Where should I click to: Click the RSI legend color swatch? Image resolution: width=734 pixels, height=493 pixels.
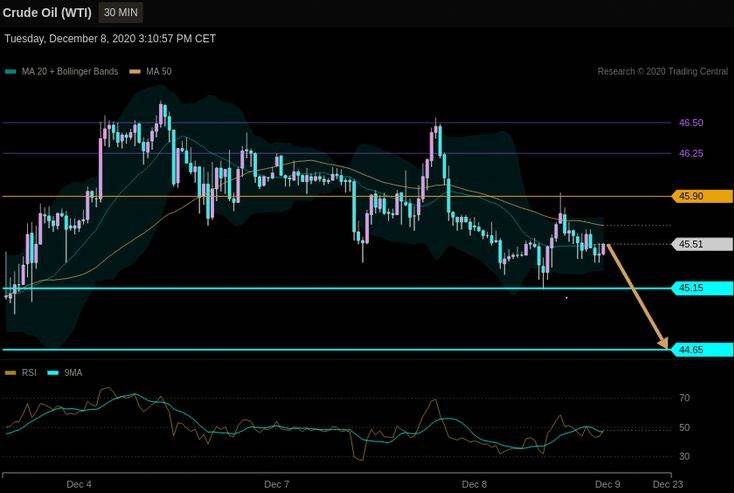click(x=10, y=373)
